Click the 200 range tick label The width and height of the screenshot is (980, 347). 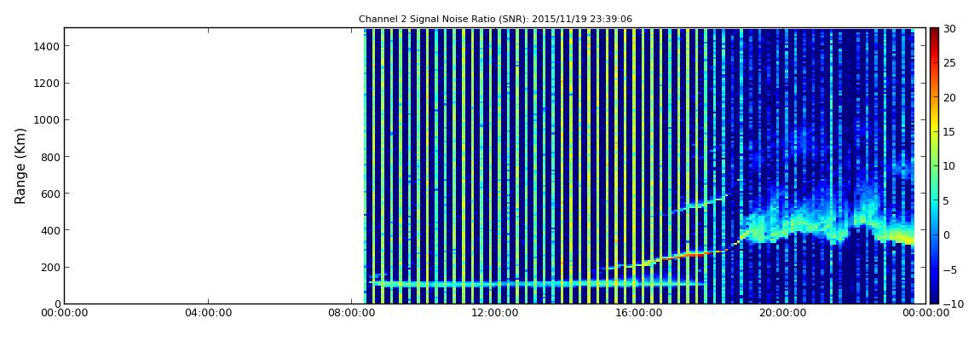pyautogui.click(x=49, y=268)
